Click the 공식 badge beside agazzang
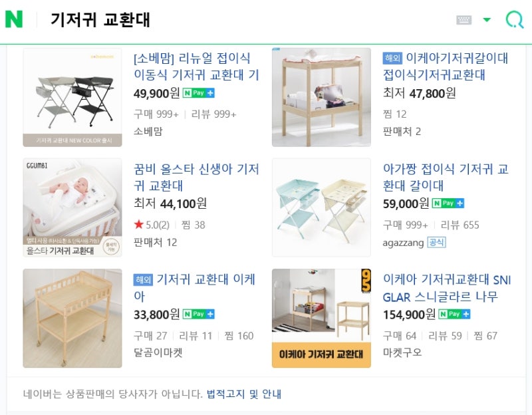This screenshot has height=415, width=532. [436, 242]
